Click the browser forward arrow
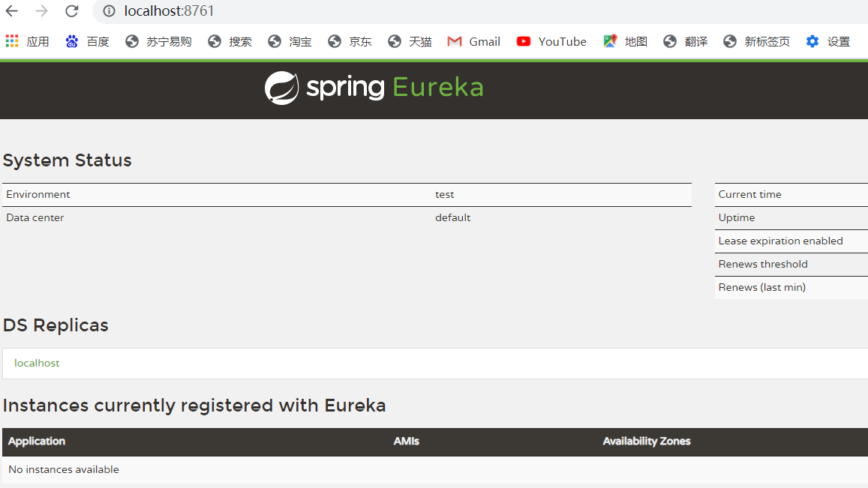868x488 pixels. 41,10
